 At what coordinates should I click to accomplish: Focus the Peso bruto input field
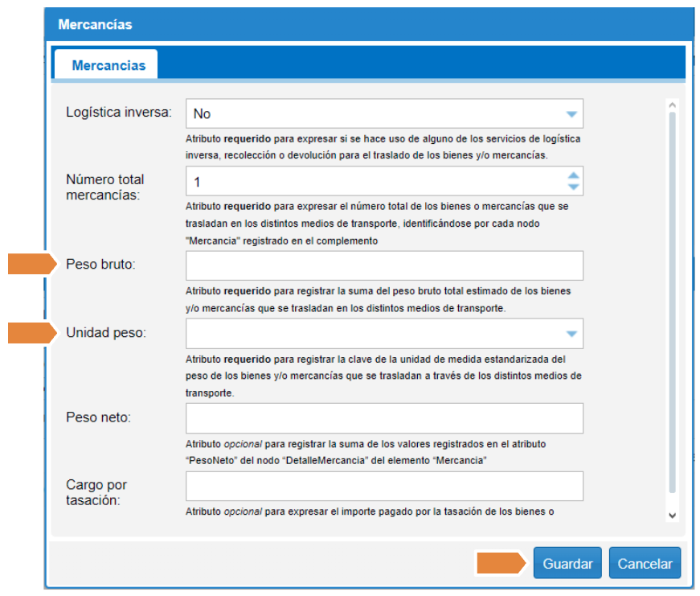pos(383,265)
